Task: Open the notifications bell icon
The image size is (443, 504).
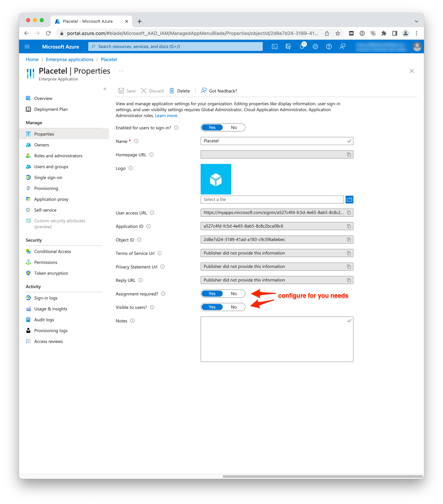Action: 302,47
